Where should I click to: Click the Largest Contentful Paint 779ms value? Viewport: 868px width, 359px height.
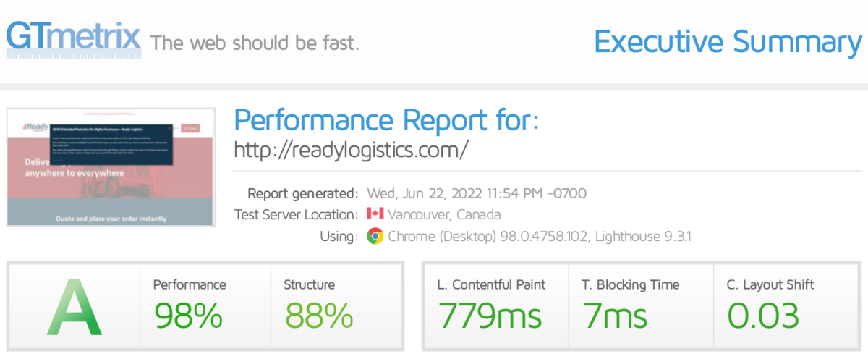(490, 315)
